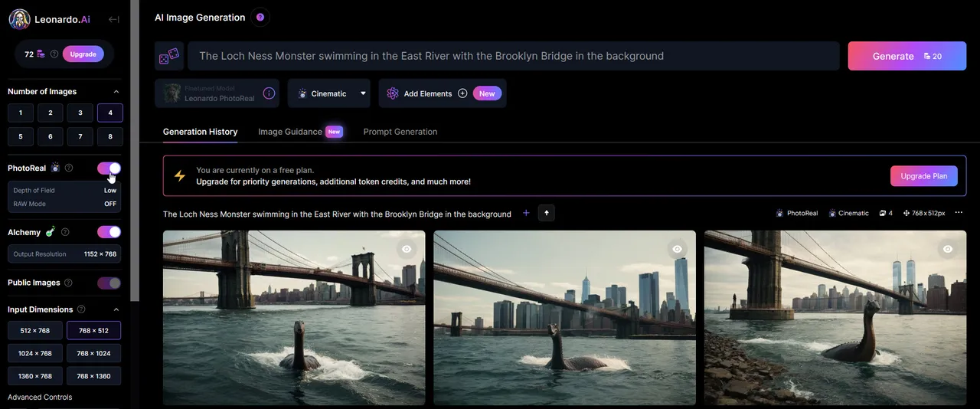
Task: Open token info question mark icon
Action: pyautogui.click(x=54, y=54)
